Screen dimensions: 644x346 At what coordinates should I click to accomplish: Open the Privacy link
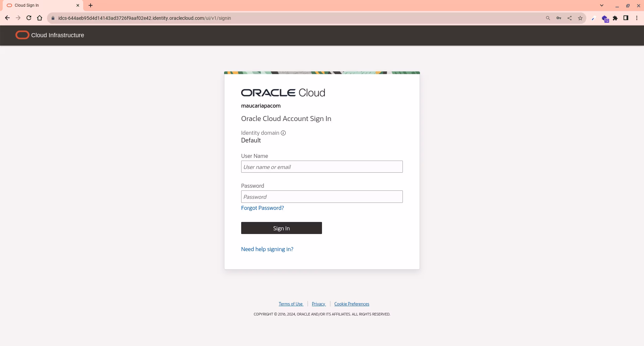pyautogui.click(x=319, y=304)
